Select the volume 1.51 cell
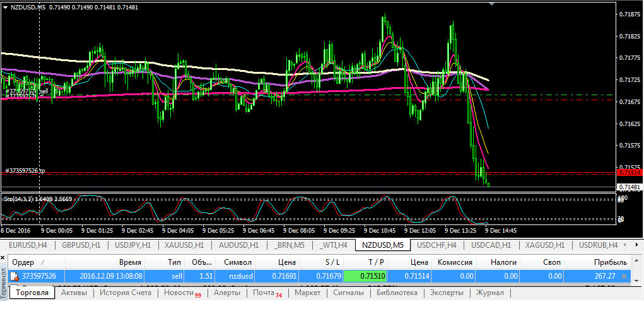This screenshot has width=644, height=314. click(199, 277)
